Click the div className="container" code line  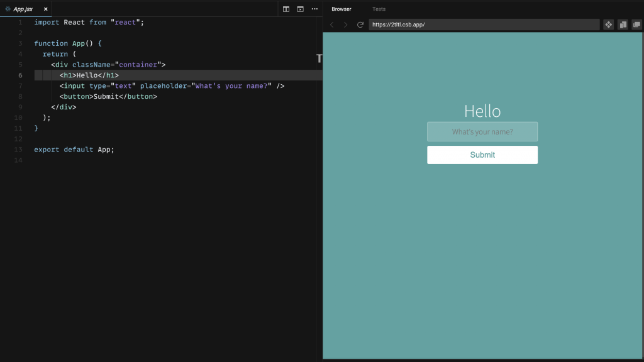108,65
